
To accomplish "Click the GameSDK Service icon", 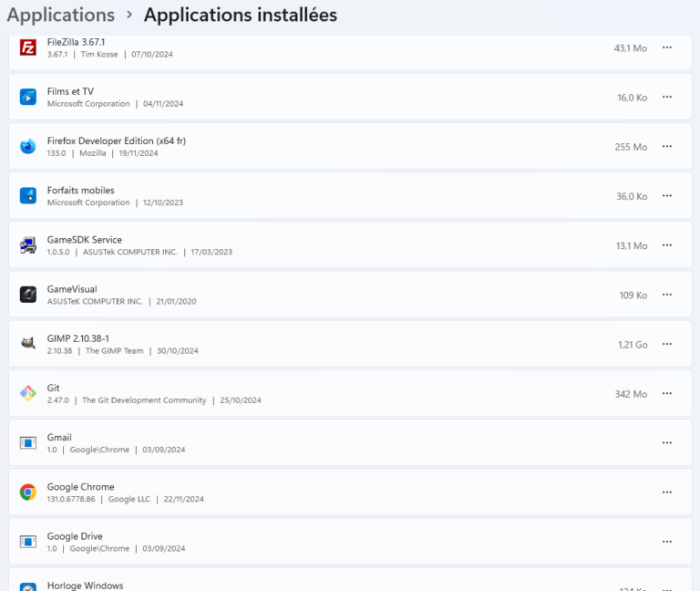I will 28,245.
